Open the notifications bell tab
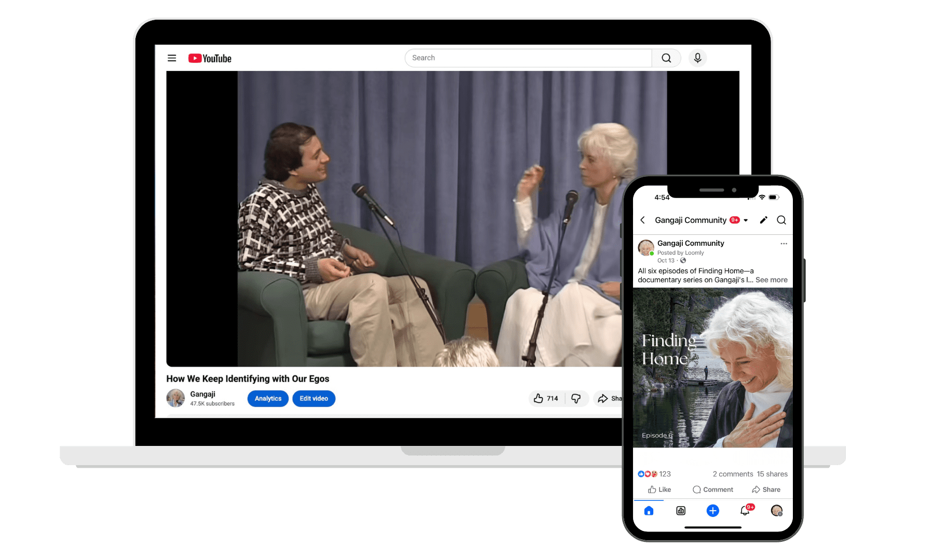The image size is (934, 560). [x=745, y=511]
